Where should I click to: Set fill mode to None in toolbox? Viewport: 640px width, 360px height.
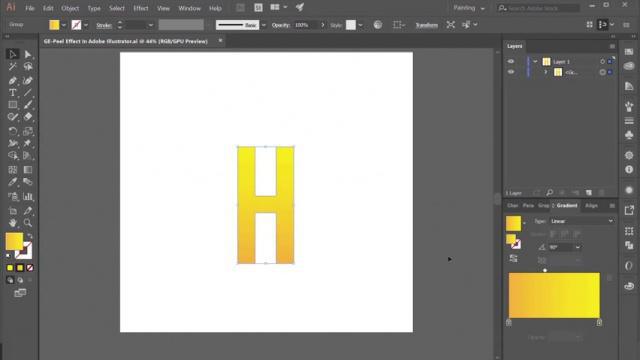click(x=29, y=268)
